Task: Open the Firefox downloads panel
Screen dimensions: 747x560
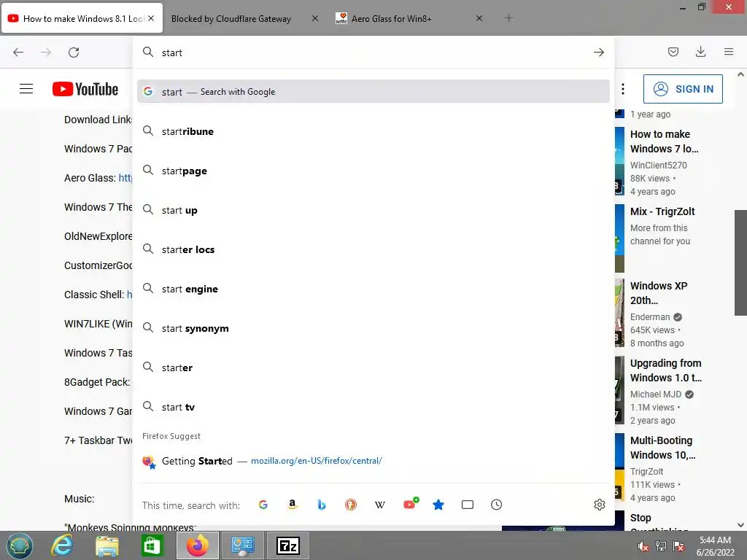Action: pyautogui.click(x=701, y=52)
